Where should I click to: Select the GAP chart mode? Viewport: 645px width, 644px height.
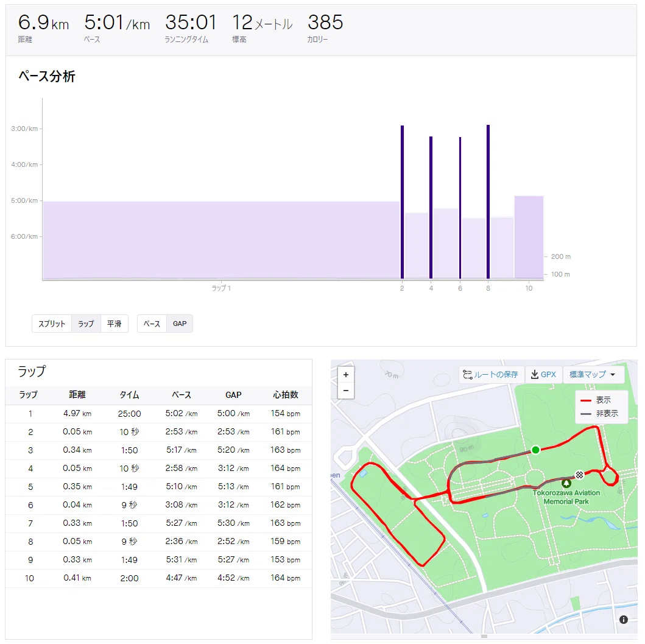pos(179,324)
